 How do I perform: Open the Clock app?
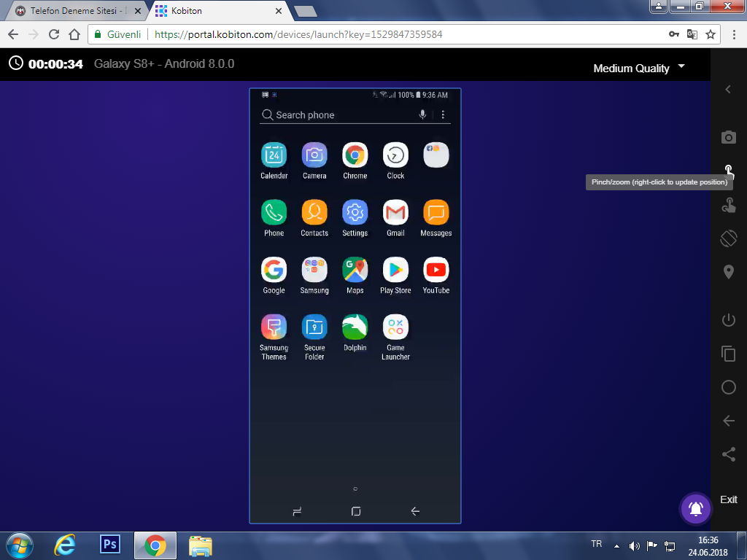(395, 155)
